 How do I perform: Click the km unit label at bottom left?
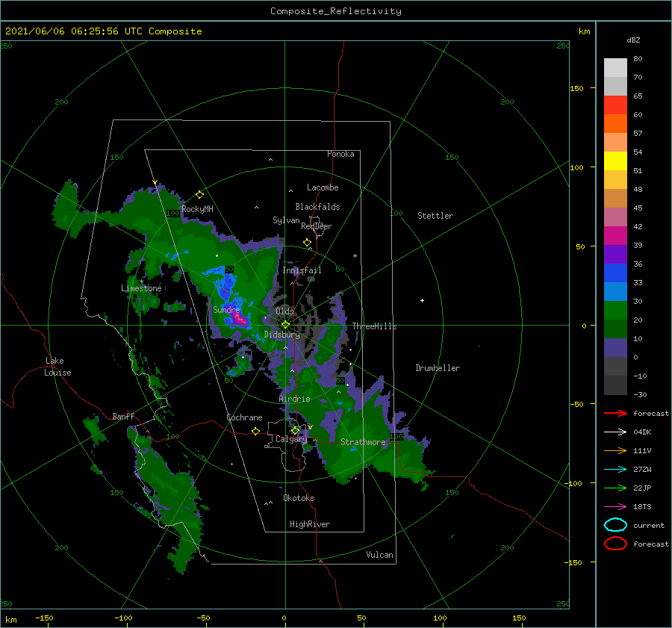point(11,620)
